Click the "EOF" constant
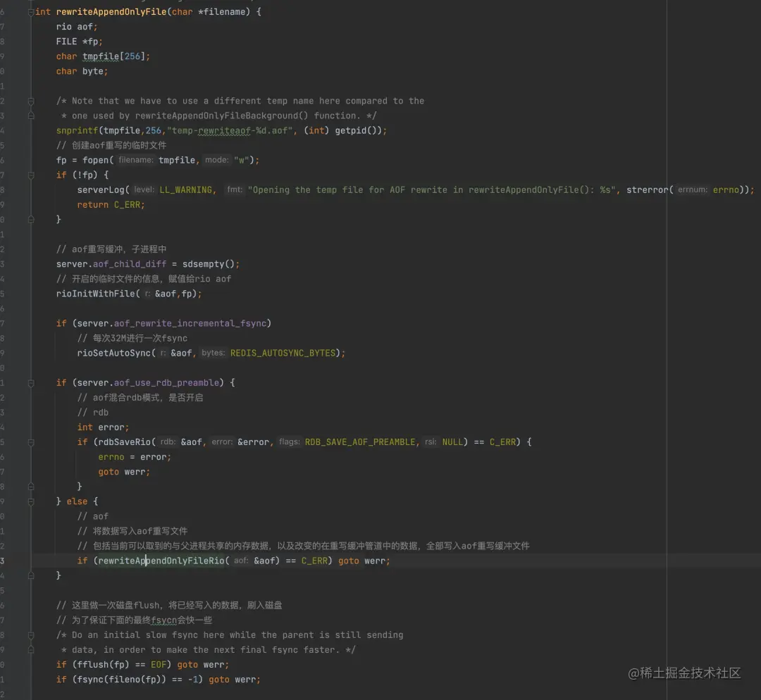This screenshot has height=700, width=761. 159,665
